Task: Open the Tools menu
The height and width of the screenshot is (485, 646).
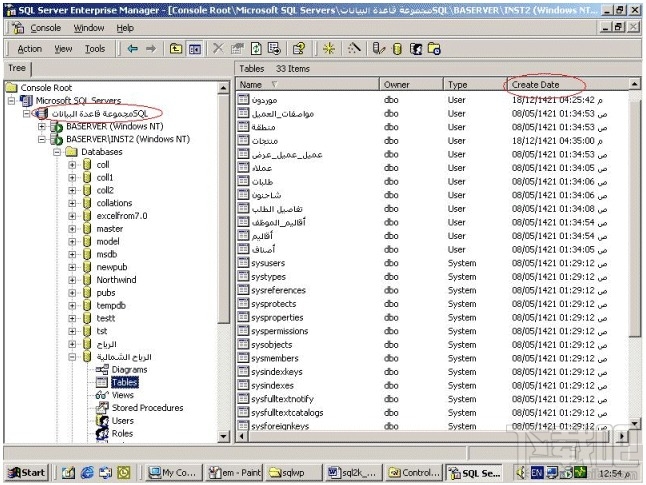Action: [x=95, y=49]
